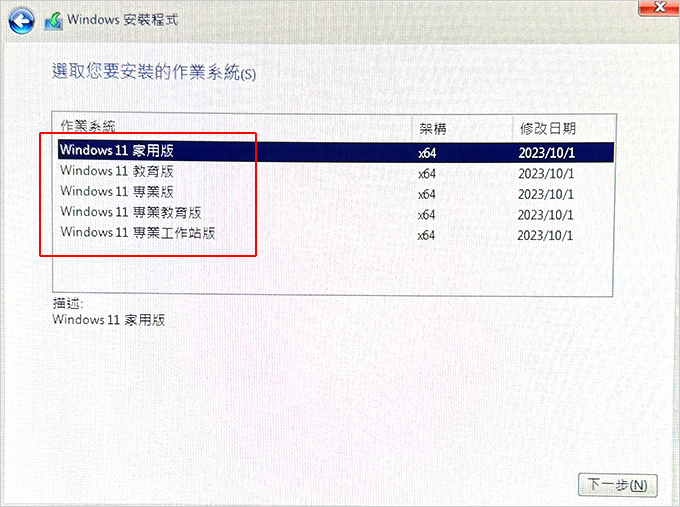Select Windows 11 專業工作站版 row
This screenshot has width=680, height=507.
tap(336, 234)
